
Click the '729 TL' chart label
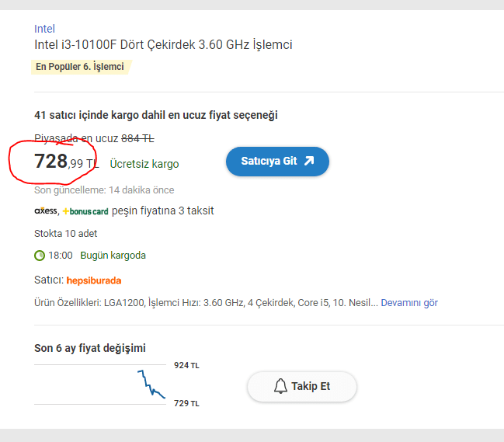(x=186, y=403)
